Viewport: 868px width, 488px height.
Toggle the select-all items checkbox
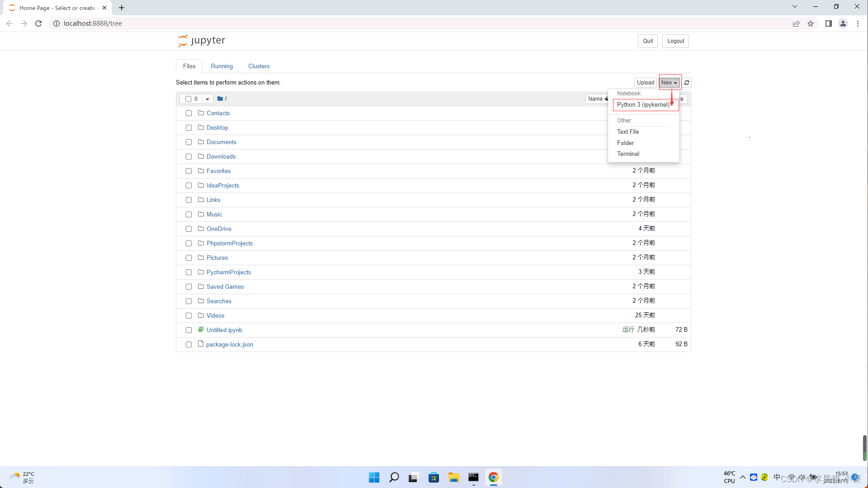click(x=189, y=99)
